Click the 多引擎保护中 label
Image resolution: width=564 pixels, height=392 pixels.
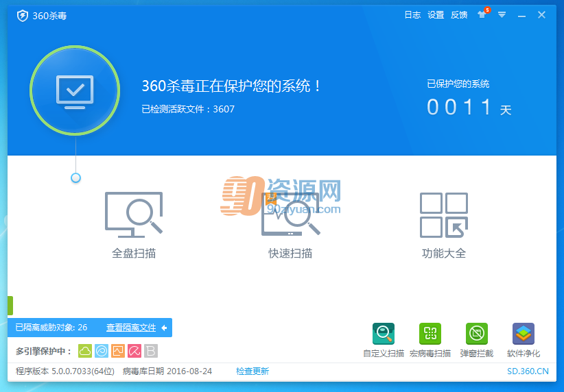(43, 351)
